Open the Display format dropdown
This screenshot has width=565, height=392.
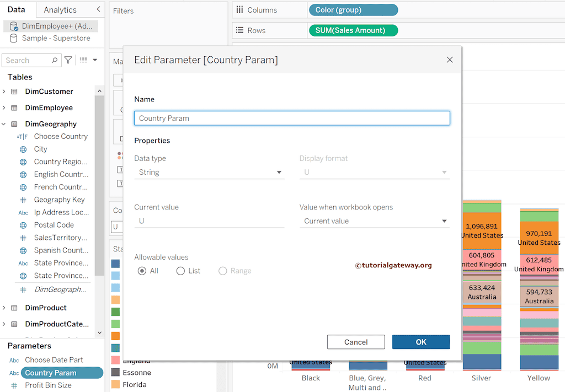[375, 172]
